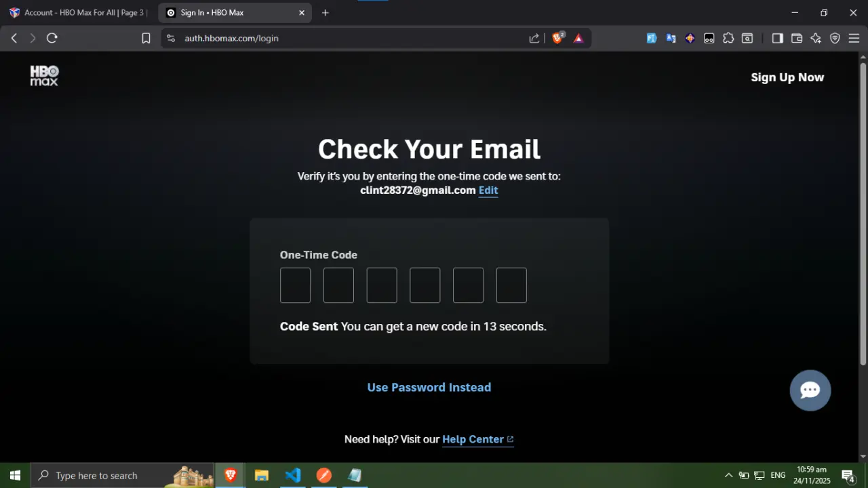Click the page vertical scrollbar
This screenshot has width=868, height=488.
tap(863, 213)
